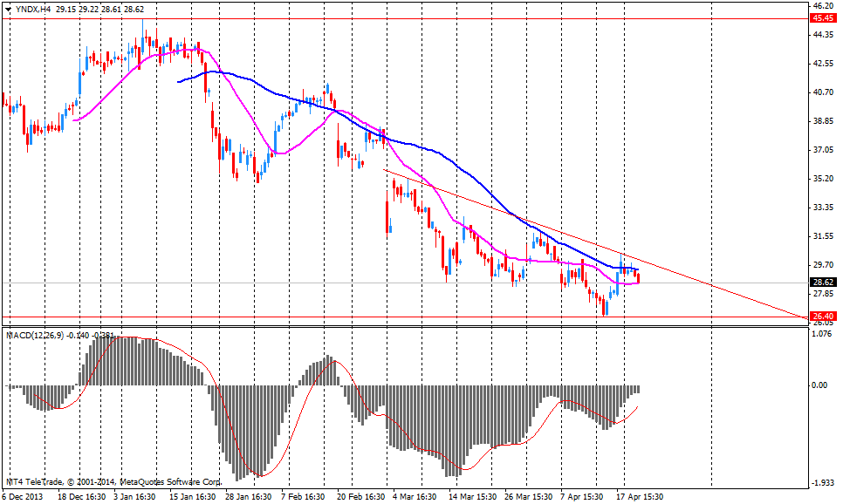
Task: Click the -1.933 MACD scale value
Action: coord(822,483)
